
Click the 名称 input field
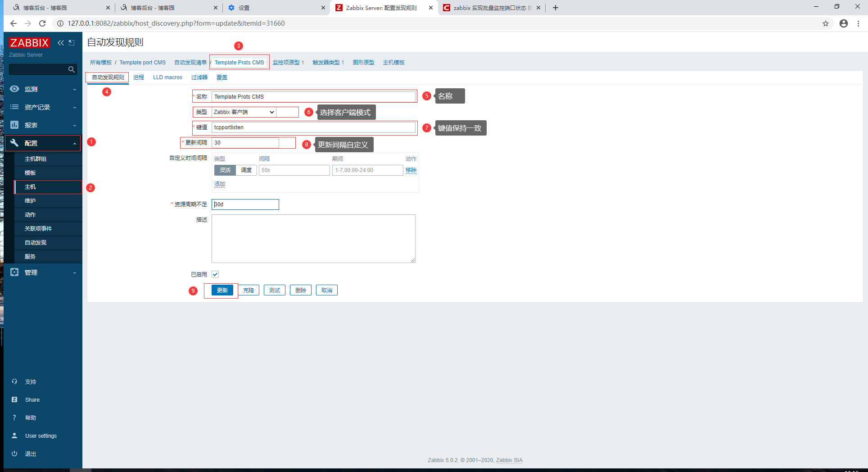click(313, 97)
